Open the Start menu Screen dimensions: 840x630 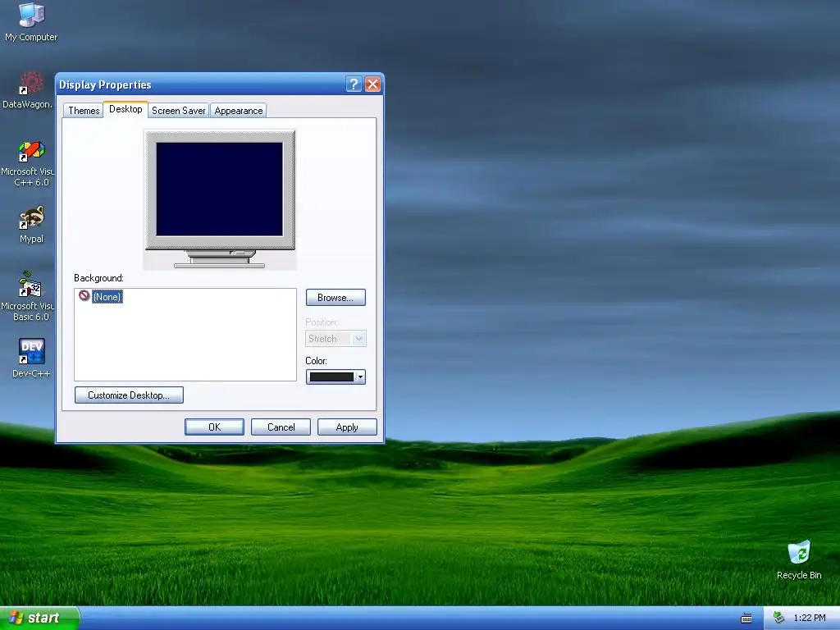click(39, 618)
